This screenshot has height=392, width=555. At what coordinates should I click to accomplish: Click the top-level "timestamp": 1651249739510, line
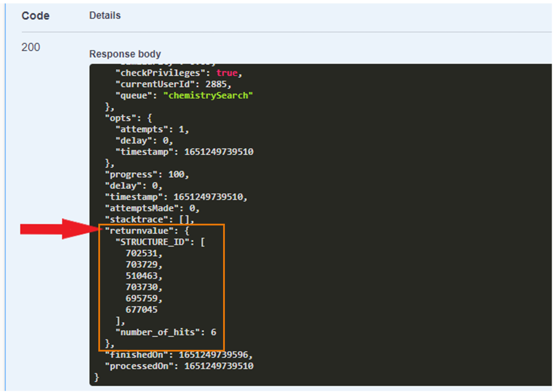176,197
